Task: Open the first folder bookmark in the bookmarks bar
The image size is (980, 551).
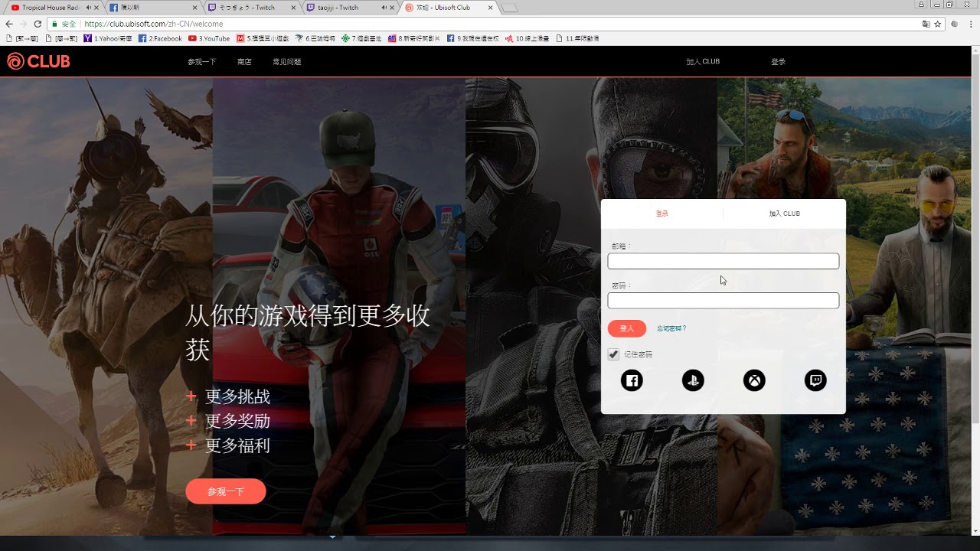Action: pos(21,38)
